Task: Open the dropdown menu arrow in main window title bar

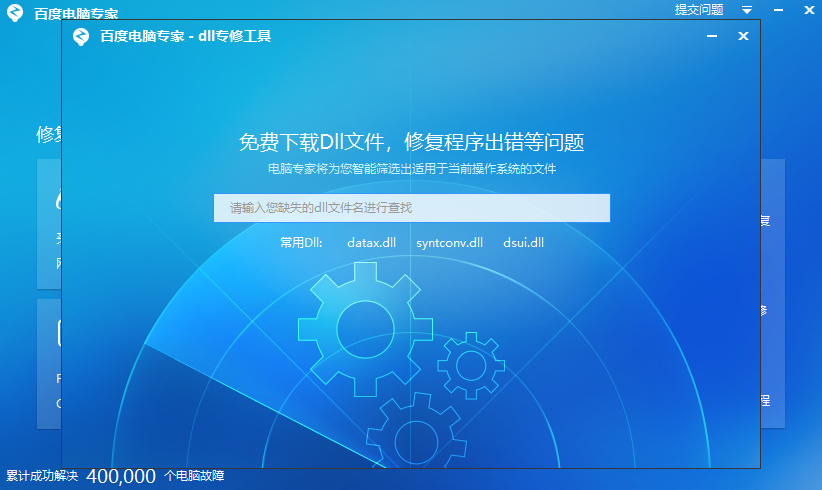Action: (x=747, y=10)
